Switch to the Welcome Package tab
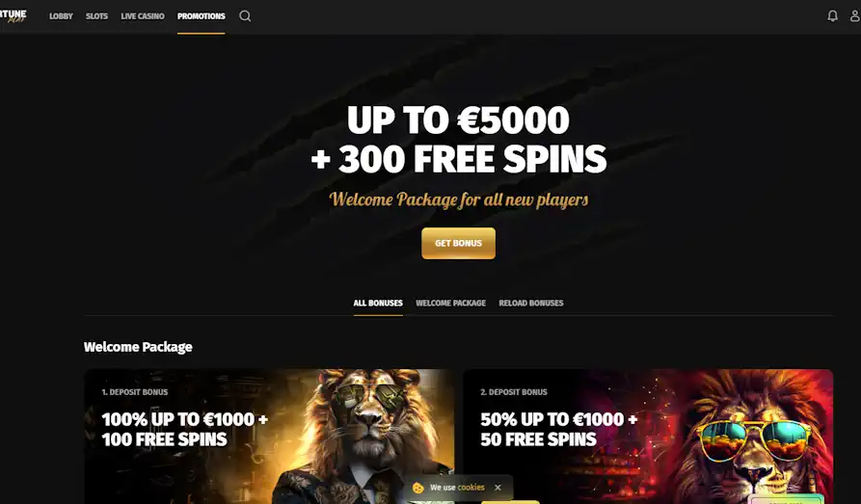 coord(451,303)
